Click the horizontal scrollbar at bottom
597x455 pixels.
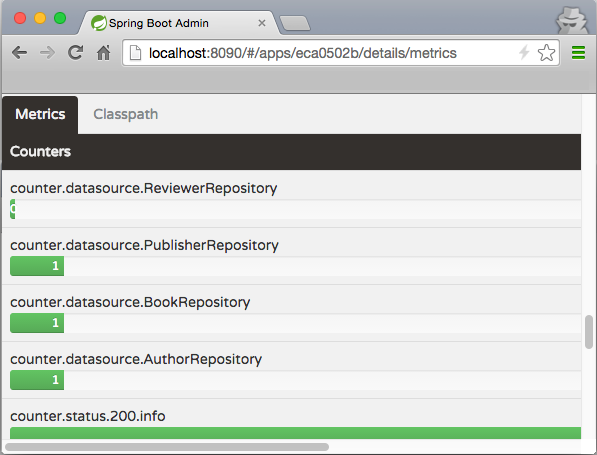coord(167,447)
